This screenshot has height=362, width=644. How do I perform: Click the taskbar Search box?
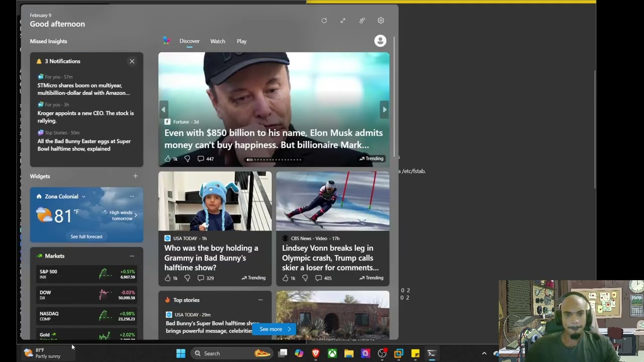232,353
